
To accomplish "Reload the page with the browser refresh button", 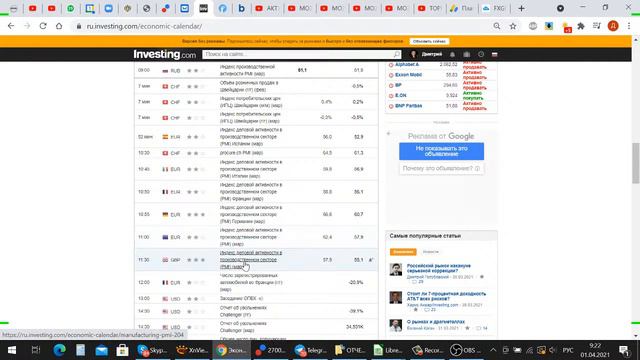I will click(43, 26).
